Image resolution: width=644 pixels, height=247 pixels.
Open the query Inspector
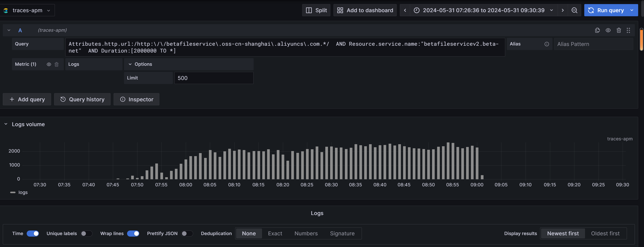[x=136, y=99]
